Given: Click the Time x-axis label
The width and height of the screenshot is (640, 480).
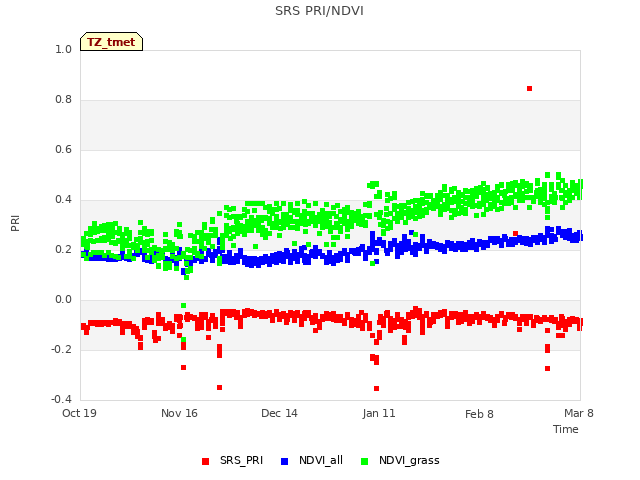Looking at the screenshot, I should click(566, 429).
